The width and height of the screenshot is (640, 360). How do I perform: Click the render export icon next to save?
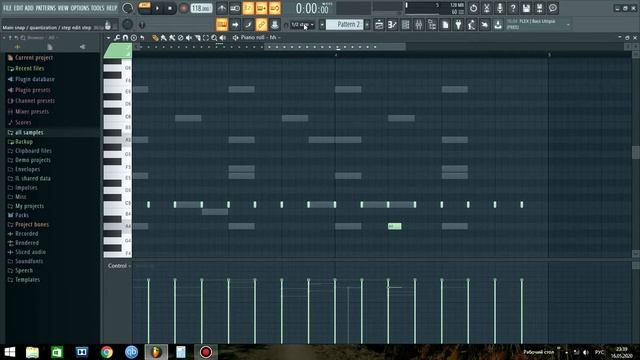click(540, 8)
